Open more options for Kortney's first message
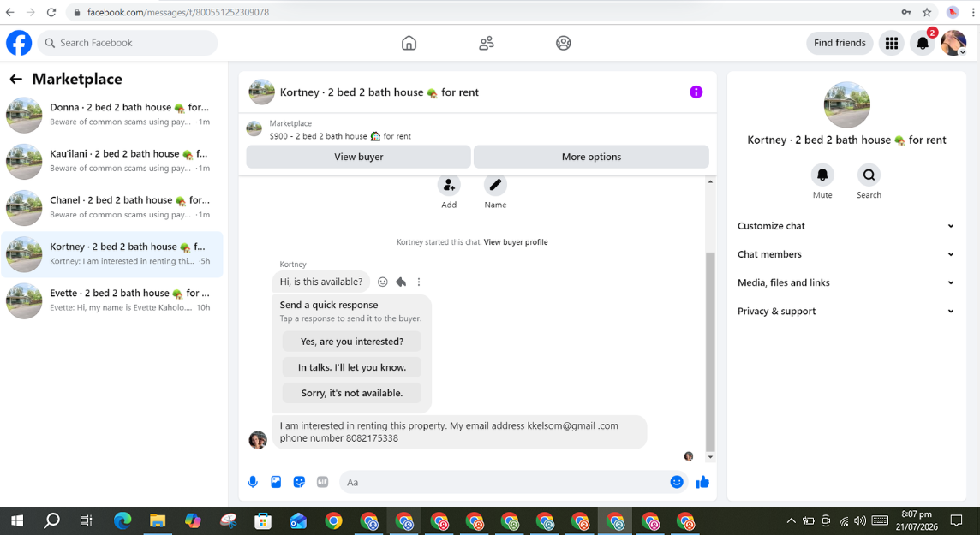980x535 pixels. pyautogui.click(x=419, y=282)
